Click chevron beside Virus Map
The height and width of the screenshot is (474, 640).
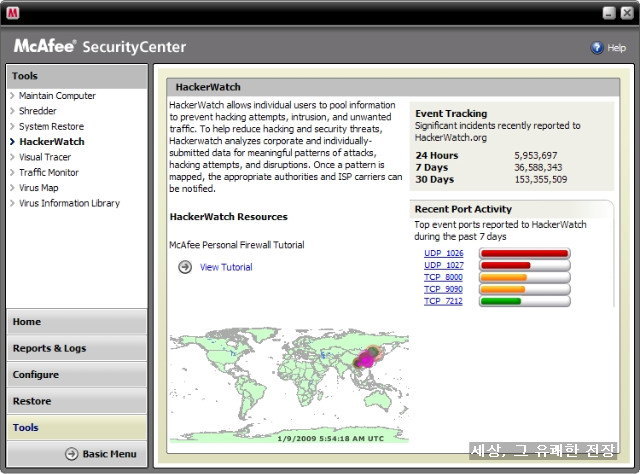pos(12,188)
